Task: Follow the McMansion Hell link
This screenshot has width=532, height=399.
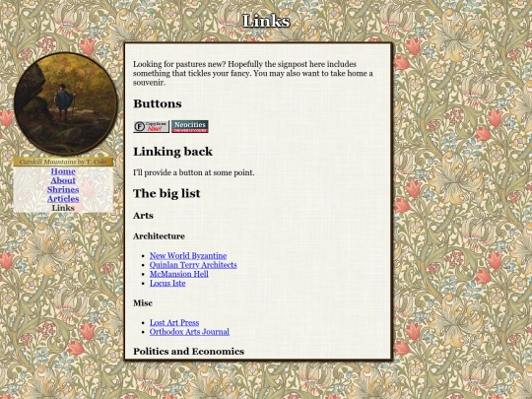Action: tap(178, 274)
